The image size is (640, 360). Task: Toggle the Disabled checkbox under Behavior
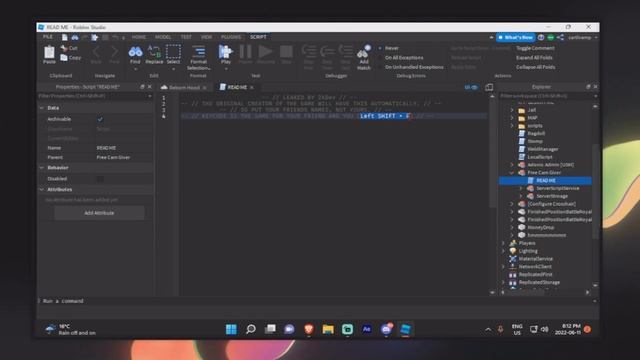[x=100, y=179]
